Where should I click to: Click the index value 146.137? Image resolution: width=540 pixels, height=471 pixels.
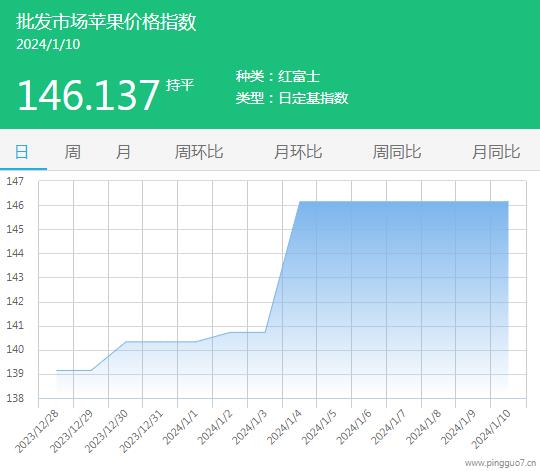click(x=88, y=95)
